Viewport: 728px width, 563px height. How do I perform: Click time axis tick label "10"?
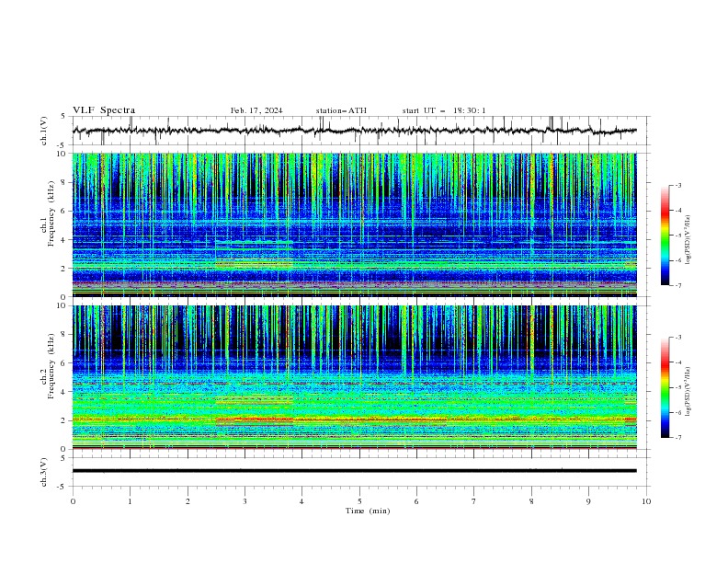click(x=646, y=501)
